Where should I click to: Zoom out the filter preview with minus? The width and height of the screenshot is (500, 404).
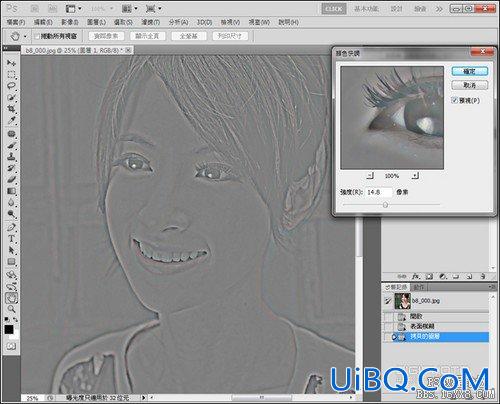(x=370, y=175)
